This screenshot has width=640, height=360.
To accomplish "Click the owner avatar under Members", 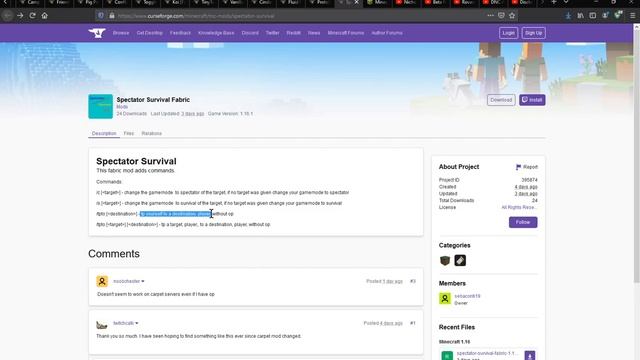I will pos(445,298).
